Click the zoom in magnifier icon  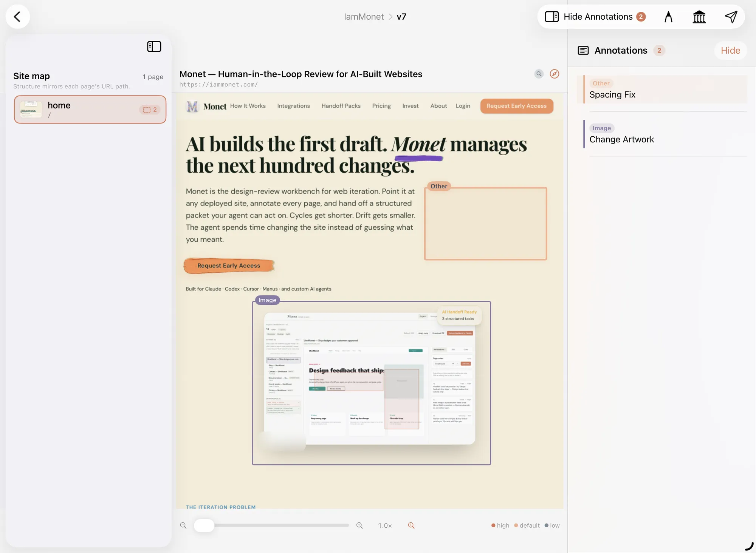coord(359,525)
